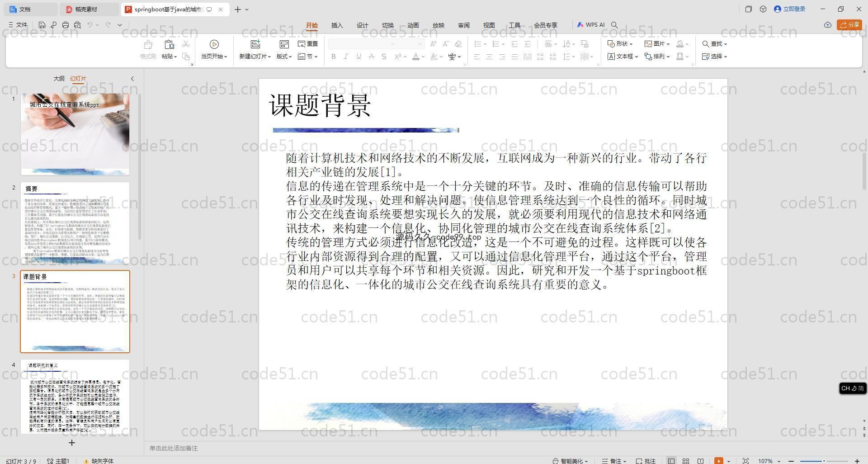The width and height of the screenshot is (868, 464).
Task: Click the zoom in plus icon
Action: pyautogui.click(x=857, y=461)
